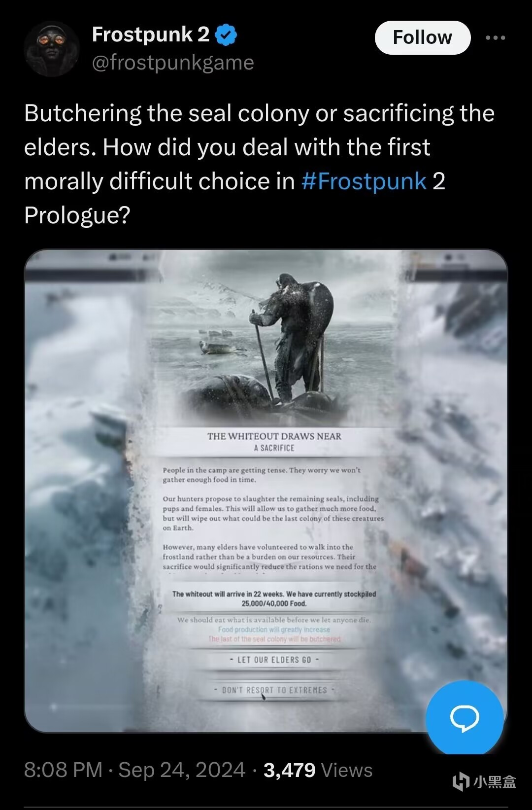Open the #Frostpunk hashtag link

(364, 181)
